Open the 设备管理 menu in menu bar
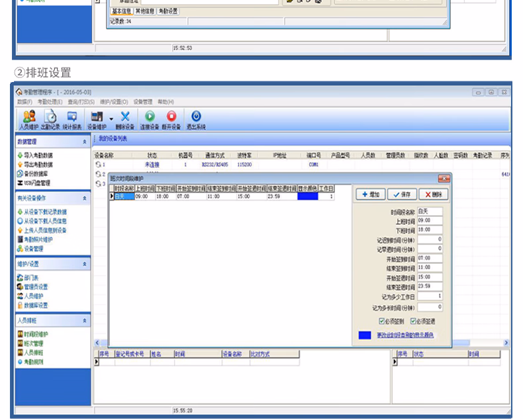The image size is (523, 420). click(x=143, y=102)
